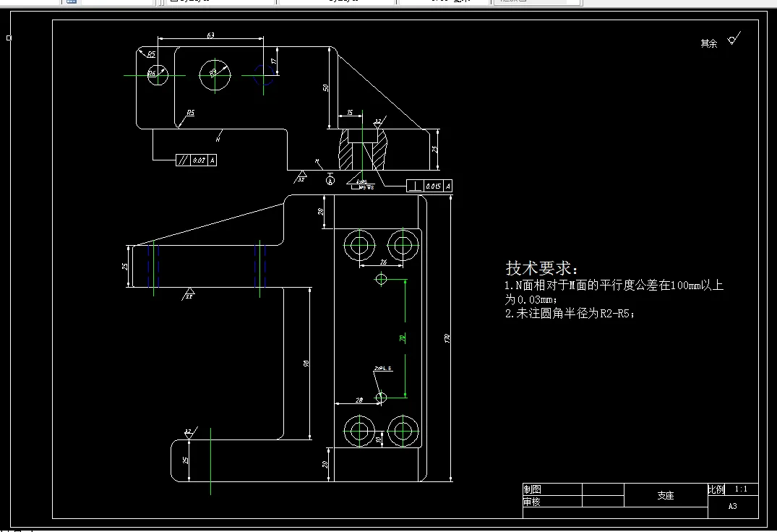Click the 1:1 scale value in the title block
The image size is (777, 532).
coord(743,489)
